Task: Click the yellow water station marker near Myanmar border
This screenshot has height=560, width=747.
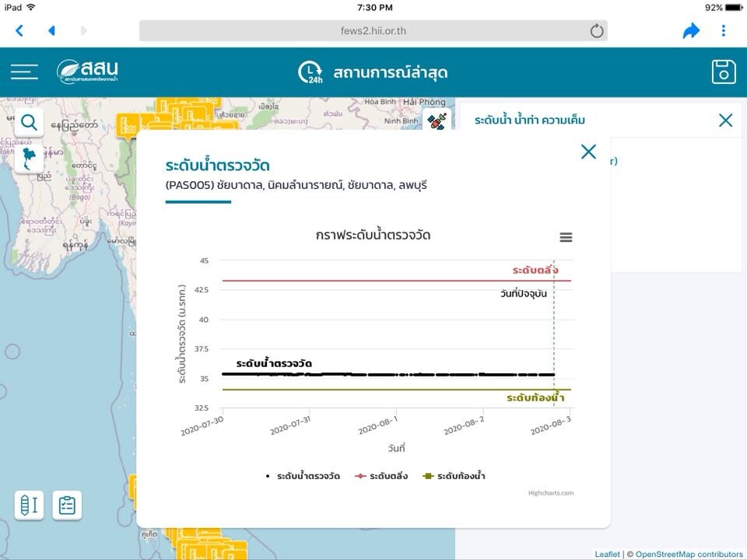Action: click(128, 126)
